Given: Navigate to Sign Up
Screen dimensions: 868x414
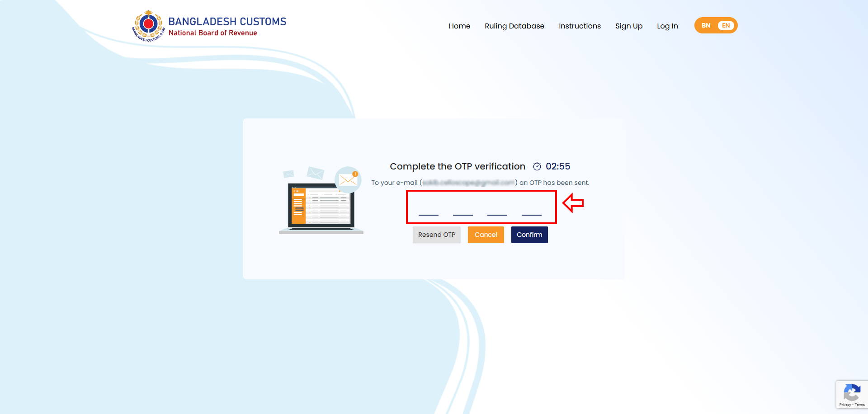Looking at the screenshot, I should 628,26.
